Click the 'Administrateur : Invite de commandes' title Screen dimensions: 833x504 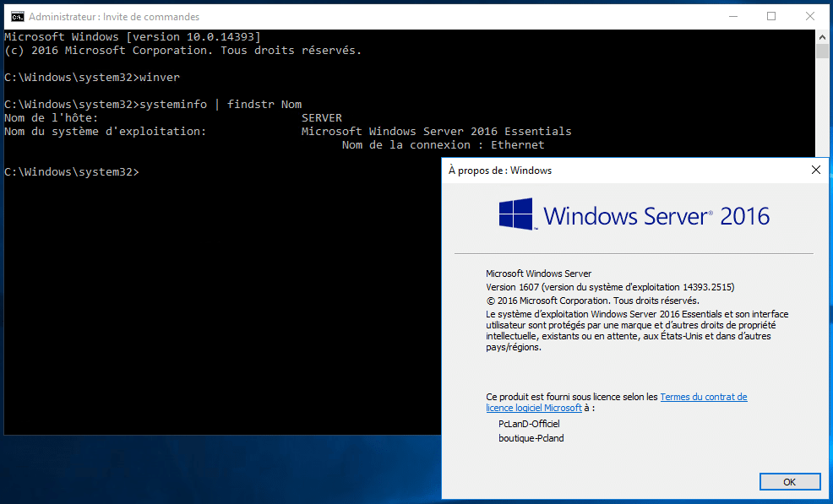click(x=114, y=17)
